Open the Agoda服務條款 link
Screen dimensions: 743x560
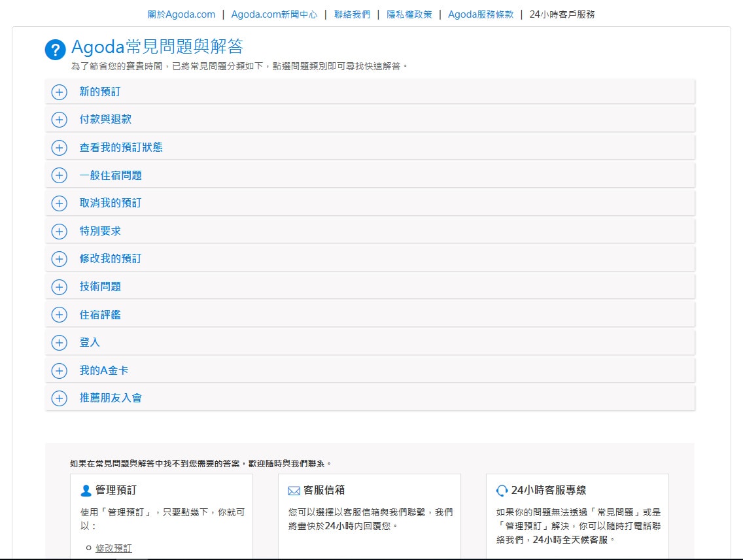tap(481, 14)
